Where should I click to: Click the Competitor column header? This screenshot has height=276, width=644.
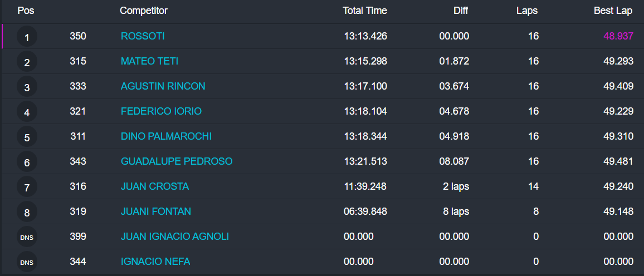click(x=144, y=11)
